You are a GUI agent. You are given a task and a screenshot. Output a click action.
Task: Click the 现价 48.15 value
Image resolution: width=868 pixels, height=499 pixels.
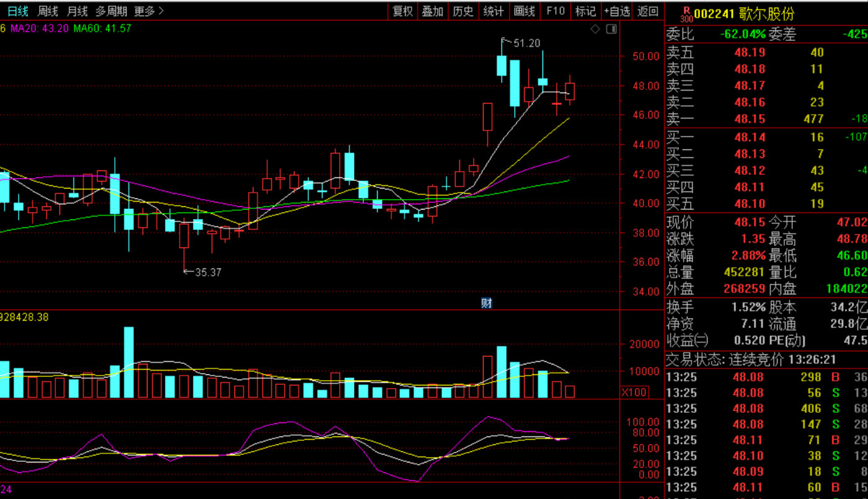750,223
